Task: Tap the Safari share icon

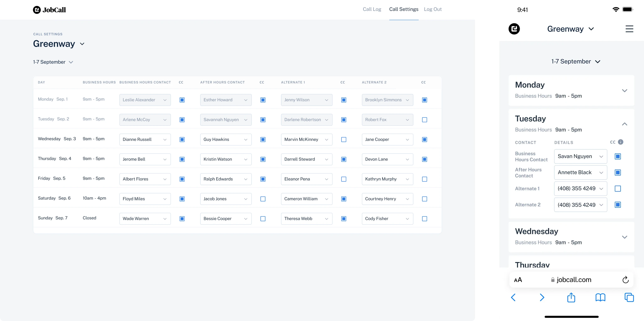Action: [x=571, y=298]
